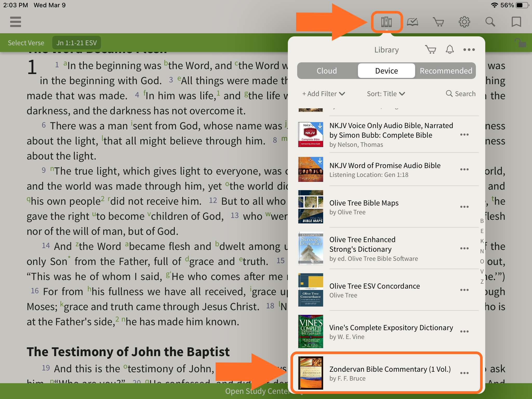Open the Library header more options dots
The image size is (532, 399).
pyautogui.click(x=469, y=50)
